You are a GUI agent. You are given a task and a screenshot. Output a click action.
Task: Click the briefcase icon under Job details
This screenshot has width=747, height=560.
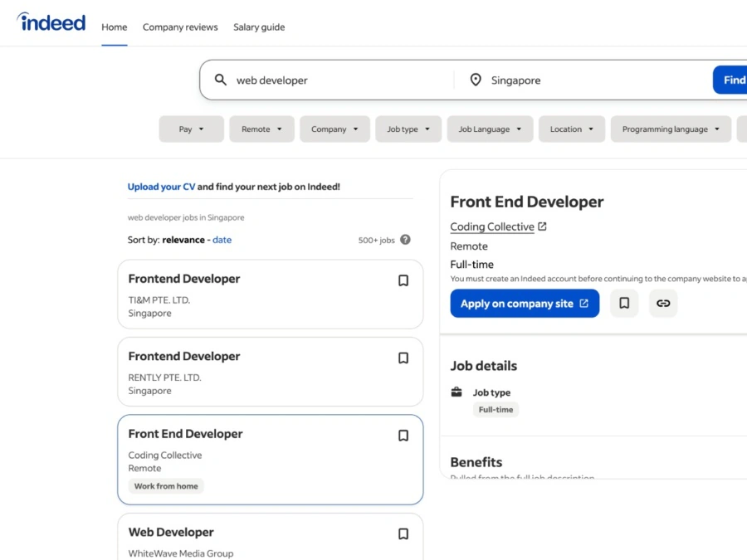(x=456, y=392)
